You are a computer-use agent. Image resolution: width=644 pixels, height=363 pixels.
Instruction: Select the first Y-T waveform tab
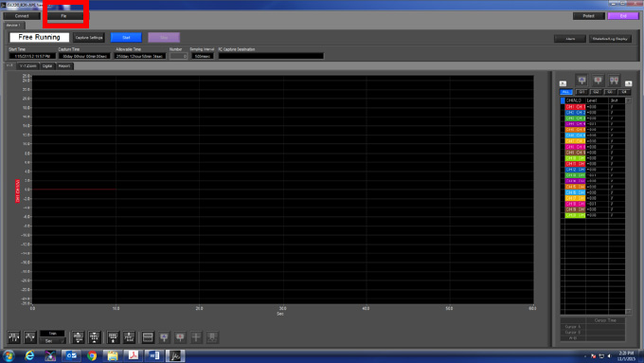[x=9, y=65]
